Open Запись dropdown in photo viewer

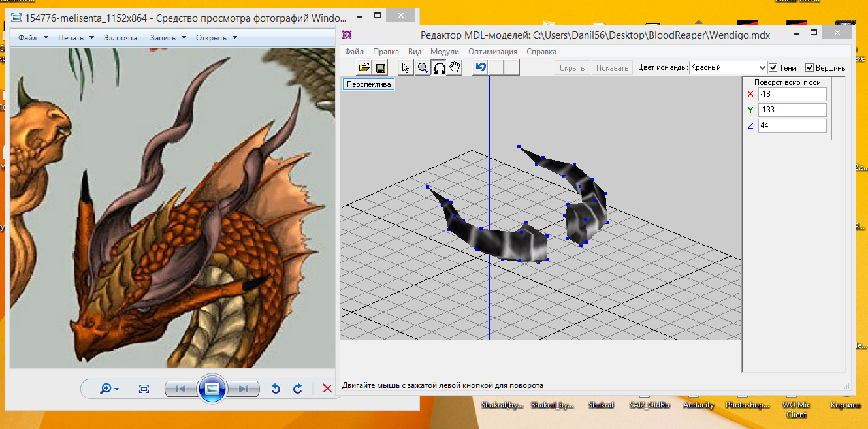[x=168, y=37]
